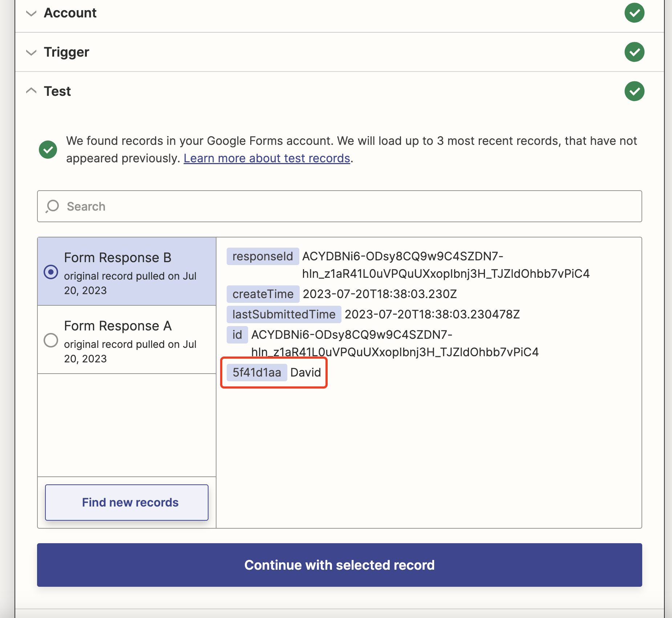This screenshot has height=618, width=672.
Task: Expand the Trigger section chevron
Action: click(x=32, y=52)
